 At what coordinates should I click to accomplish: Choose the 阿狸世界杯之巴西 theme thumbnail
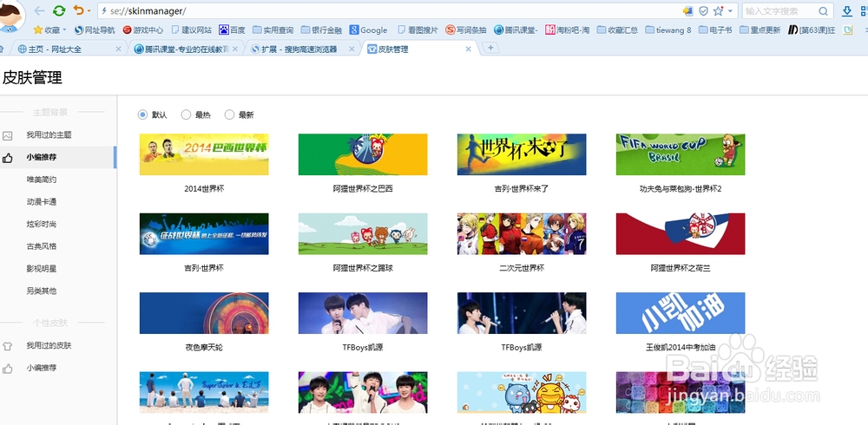pyautogui.click(x=363, y=154)
